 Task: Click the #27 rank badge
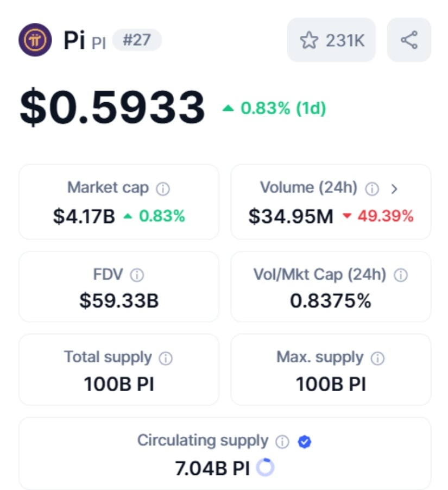tap(137, 41)
